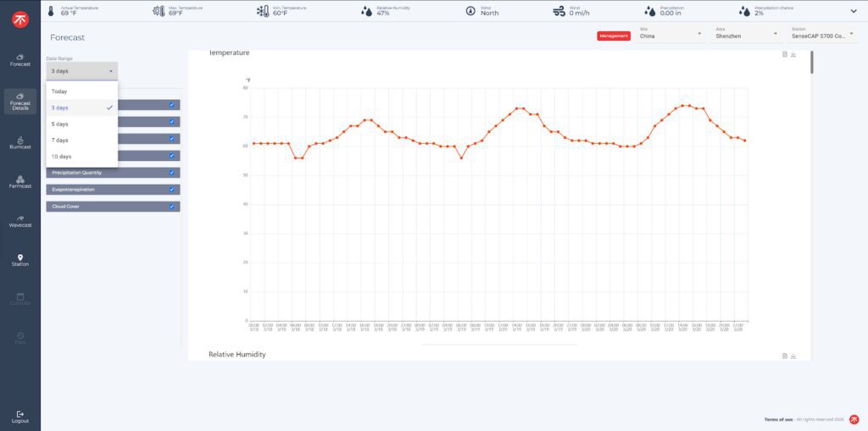The image size is (868, 431).
Task: Disable the Precipitation Quantity checkbox
Action: pyautogui.click(x=171, y=173)
